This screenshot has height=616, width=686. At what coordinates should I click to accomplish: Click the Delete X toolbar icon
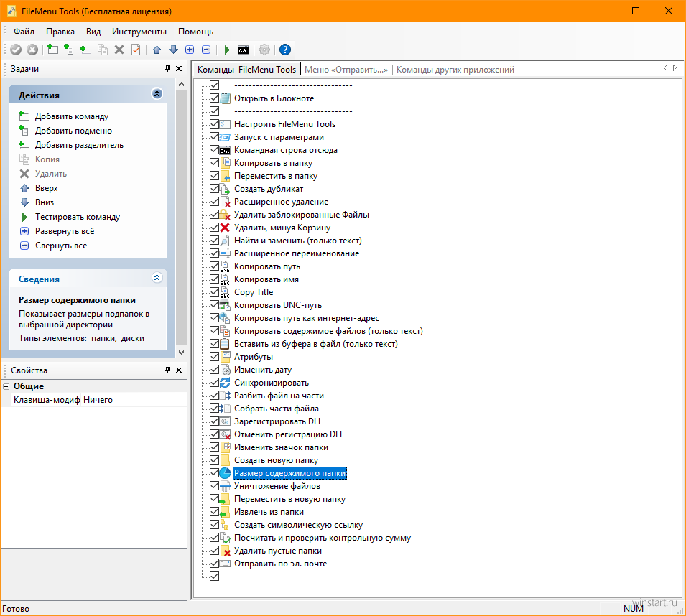(119, 50)
